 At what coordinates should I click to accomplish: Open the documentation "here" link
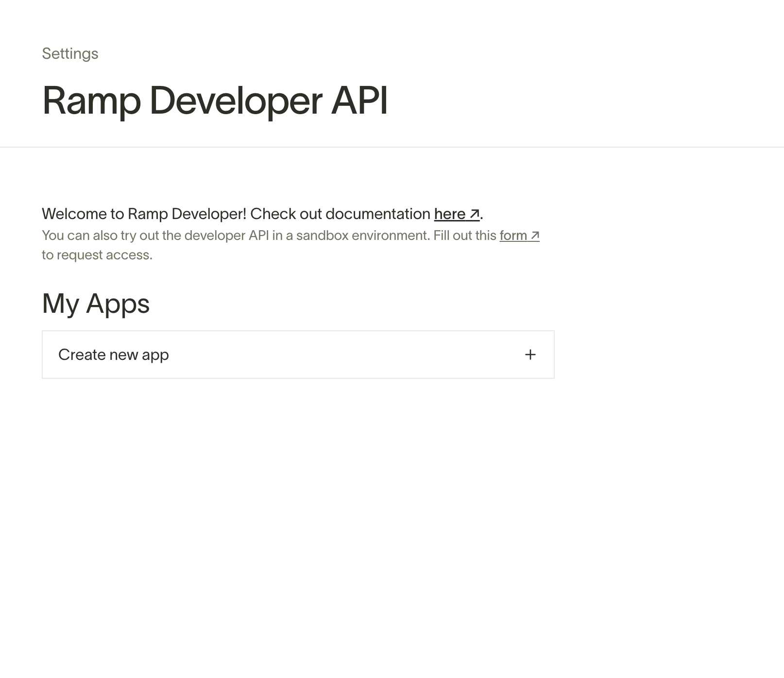(x=457, y=214)
